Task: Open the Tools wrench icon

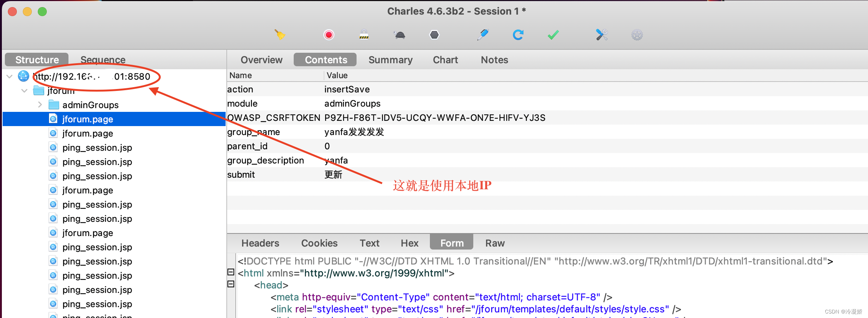Action: pyautogui.click(x=602, y=35)
